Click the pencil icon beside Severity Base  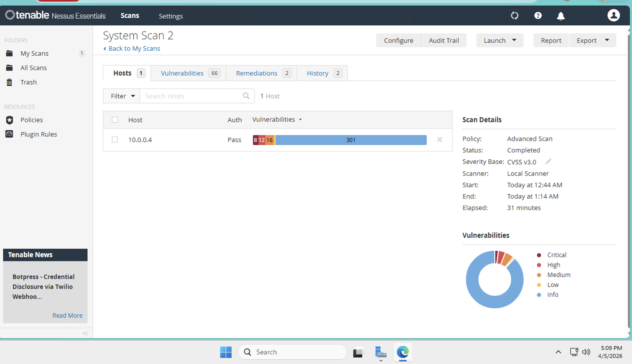pos(548,162)
